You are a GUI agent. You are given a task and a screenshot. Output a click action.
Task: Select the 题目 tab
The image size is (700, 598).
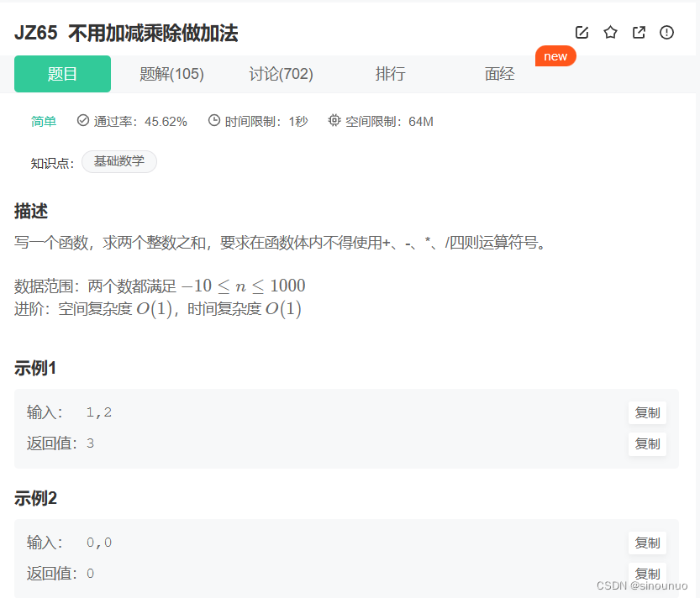click(62, 74)
